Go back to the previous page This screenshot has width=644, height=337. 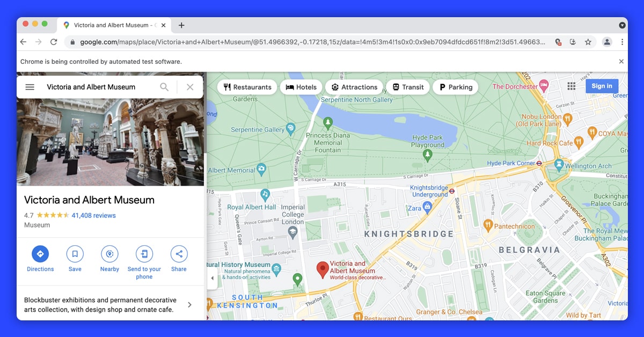(23, 42)
